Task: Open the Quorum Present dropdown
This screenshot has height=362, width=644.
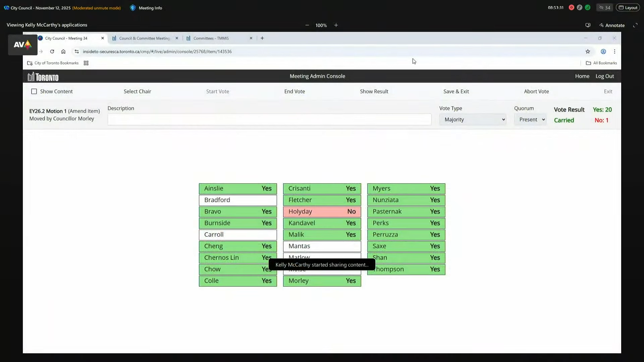Action: pyautogui.click(x=531, y=119)
